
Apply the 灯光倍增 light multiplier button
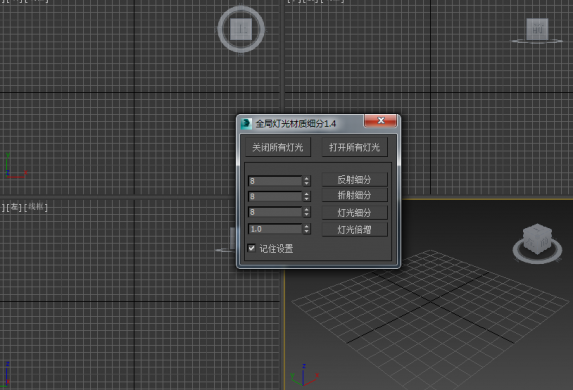point(354,230)
